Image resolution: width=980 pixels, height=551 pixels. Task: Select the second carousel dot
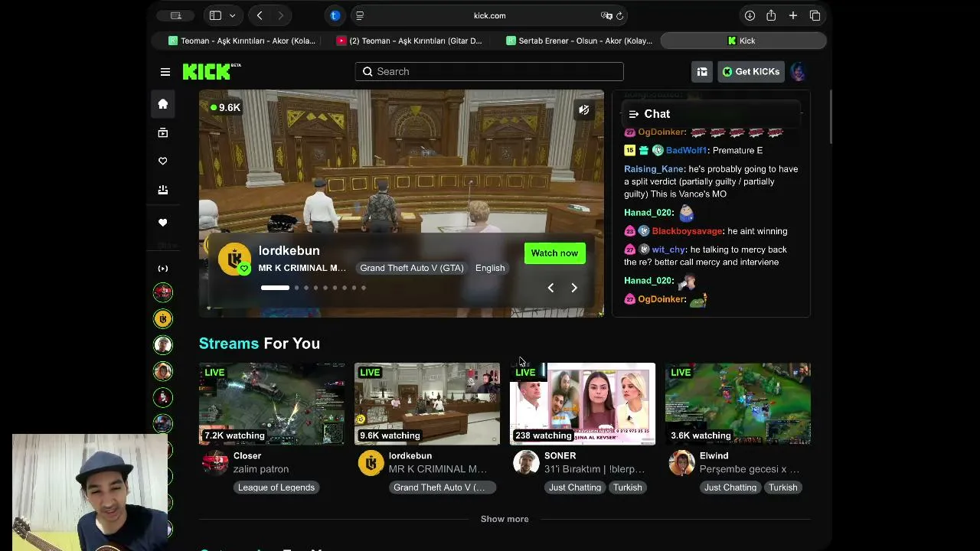[296, 288]
